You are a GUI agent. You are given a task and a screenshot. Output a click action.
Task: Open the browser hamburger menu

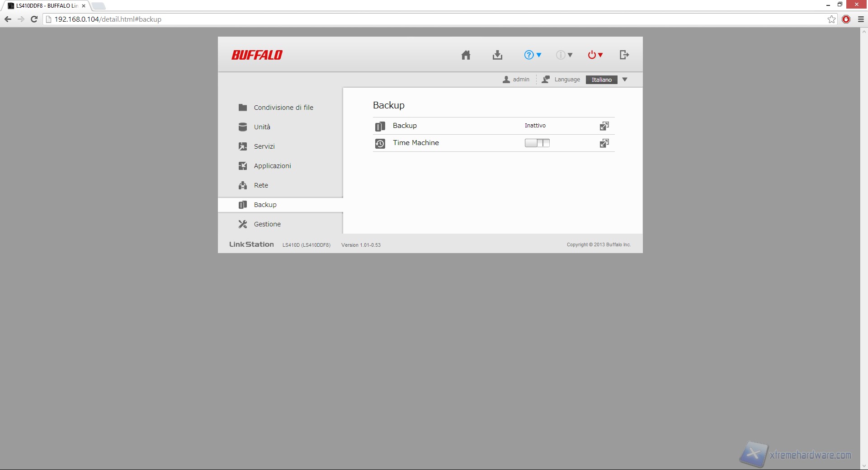pos(861,19)
